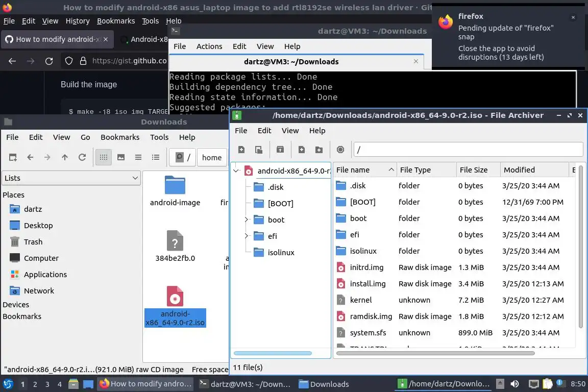Click Extract files icon in File Archiver
Image resolution: width=588 pixels, height=392 pixels.
point(280,150)
